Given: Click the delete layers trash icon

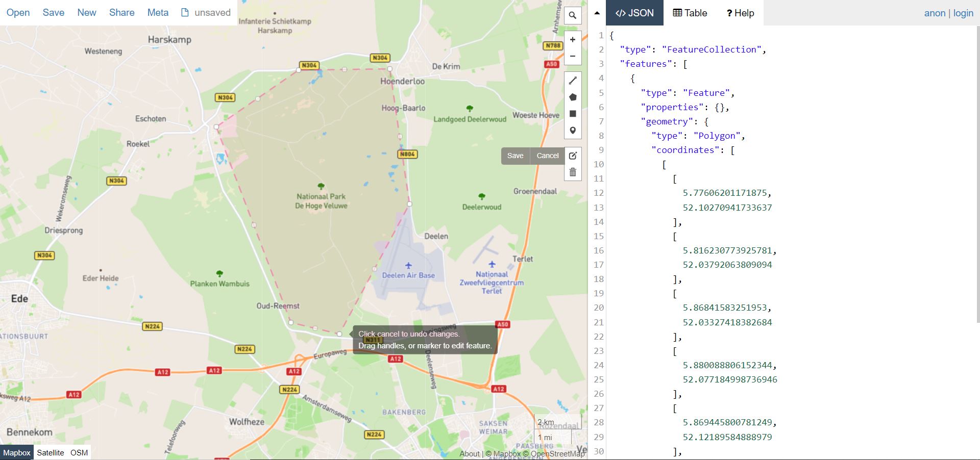Looking at the screenshot, I should pos(573,172).
